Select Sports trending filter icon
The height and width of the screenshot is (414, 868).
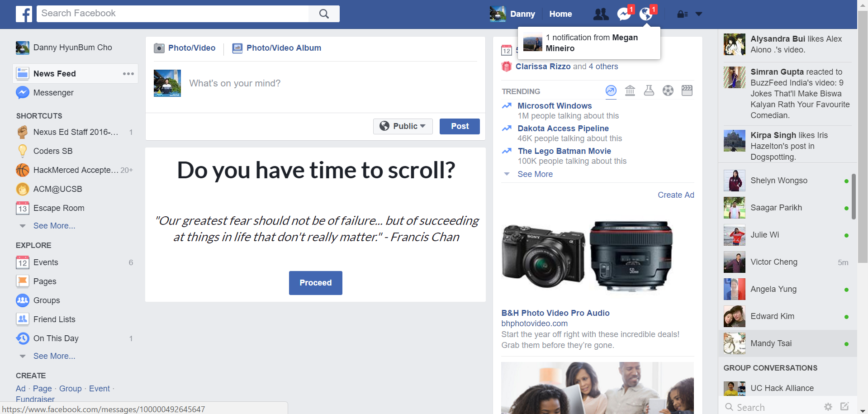(668, 91)
